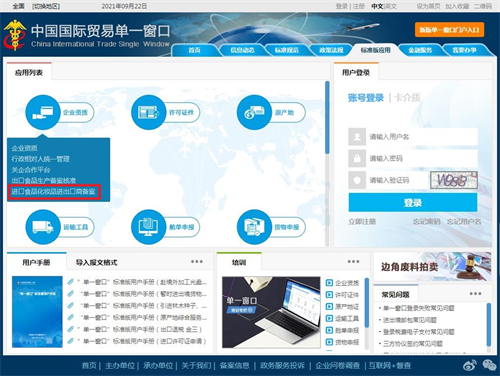Screen dimensions: 500x376
Task: Click paperclip icon beside 赴境外加工 manual
Action: [70, 282]
